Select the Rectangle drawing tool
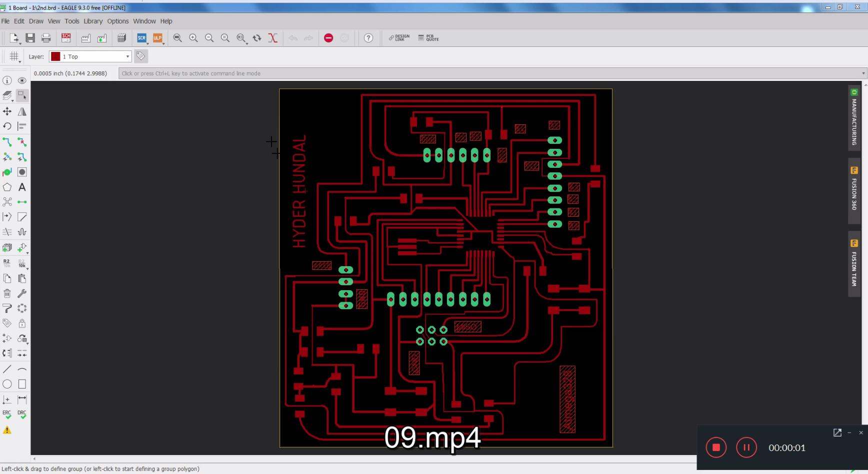 22,384
